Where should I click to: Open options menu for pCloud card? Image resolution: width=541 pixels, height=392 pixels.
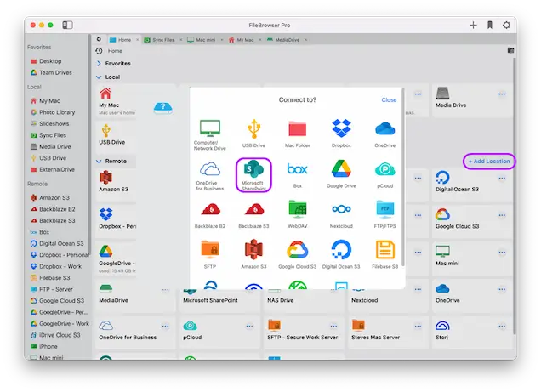click(x=249, y=327)
